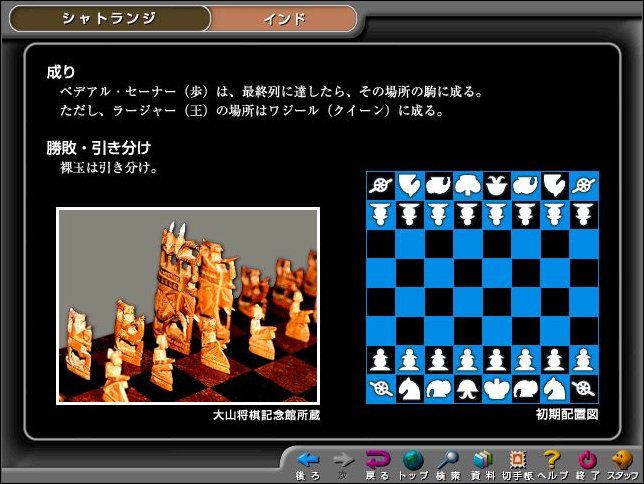The height and width of the screenshot is (484, 644).
Task: Click the 成り section heading
Action: coord(61,72)
